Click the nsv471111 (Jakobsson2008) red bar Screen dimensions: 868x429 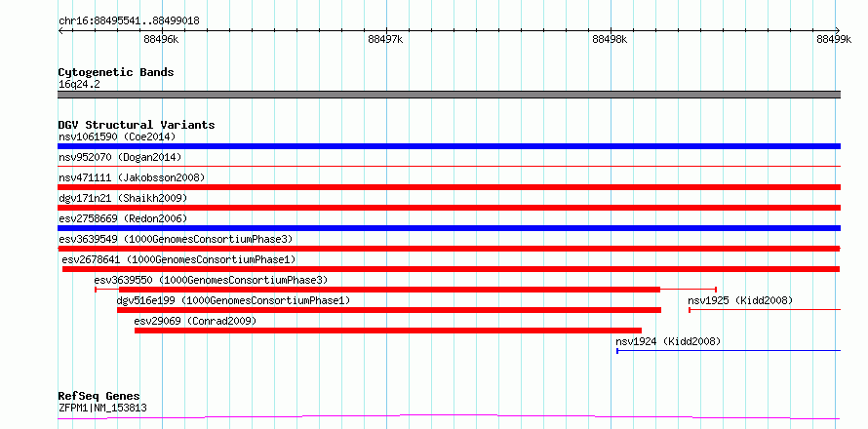click(x=449, y=187)
